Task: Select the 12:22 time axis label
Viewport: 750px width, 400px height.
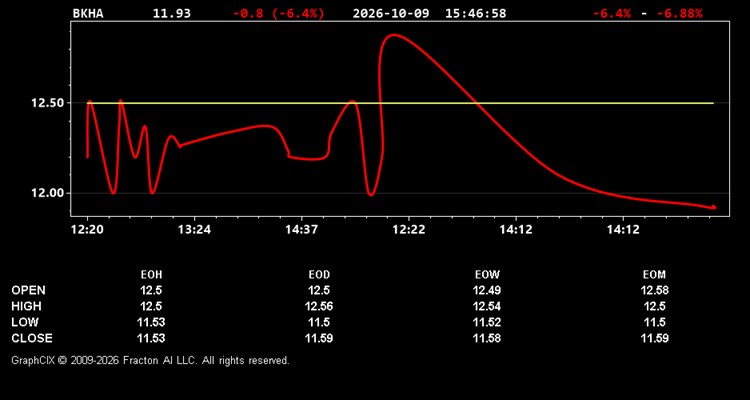Action: click(409, 230)
